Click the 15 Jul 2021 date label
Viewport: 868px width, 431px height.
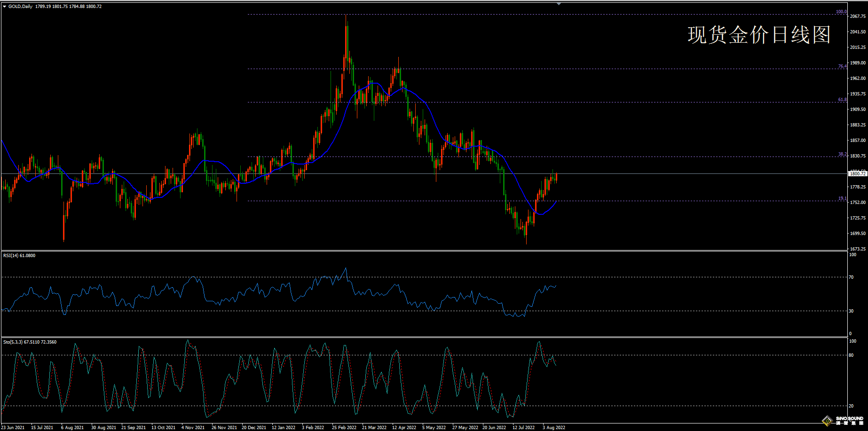point(42,428)
